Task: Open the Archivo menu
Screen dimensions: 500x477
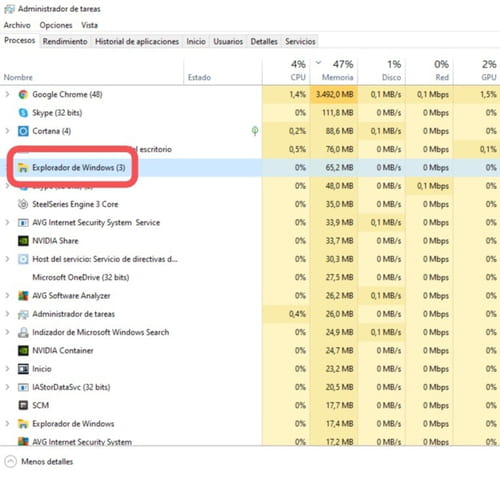Action: (17, 25)
